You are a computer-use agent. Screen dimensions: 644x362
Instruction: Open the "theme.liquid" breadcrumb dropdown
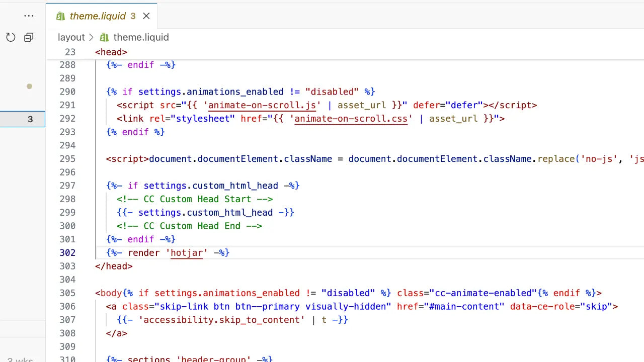click(141, 37)
